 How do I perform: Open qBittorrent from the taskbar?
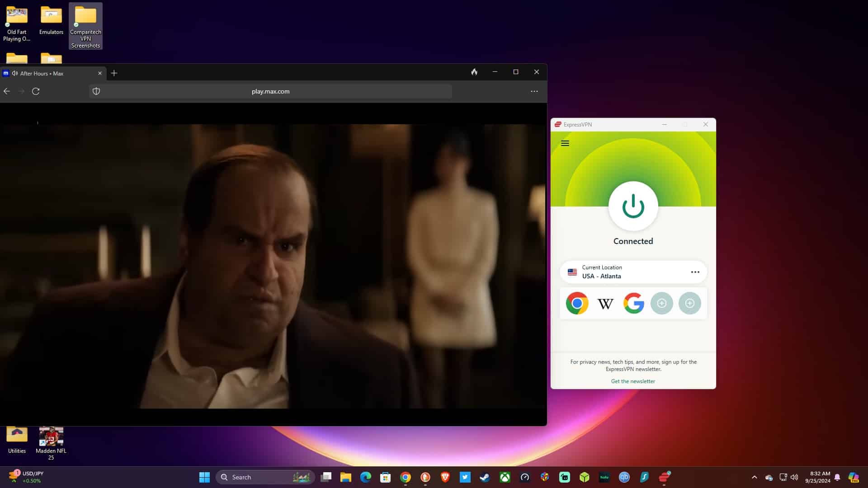[624, 477]
